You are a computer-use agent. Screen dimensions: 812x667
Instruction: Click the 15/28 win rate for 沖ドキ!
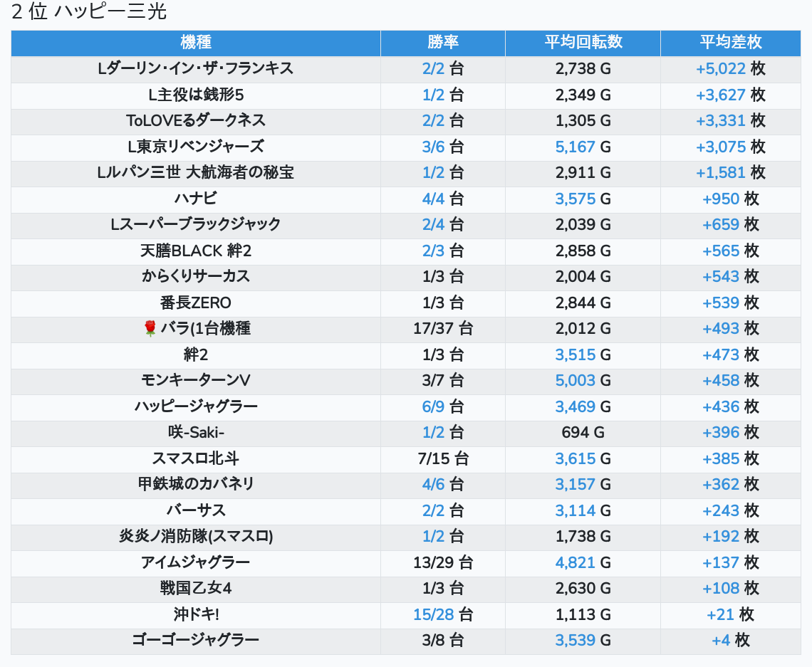pyautogui.click(x=433, y=614)
